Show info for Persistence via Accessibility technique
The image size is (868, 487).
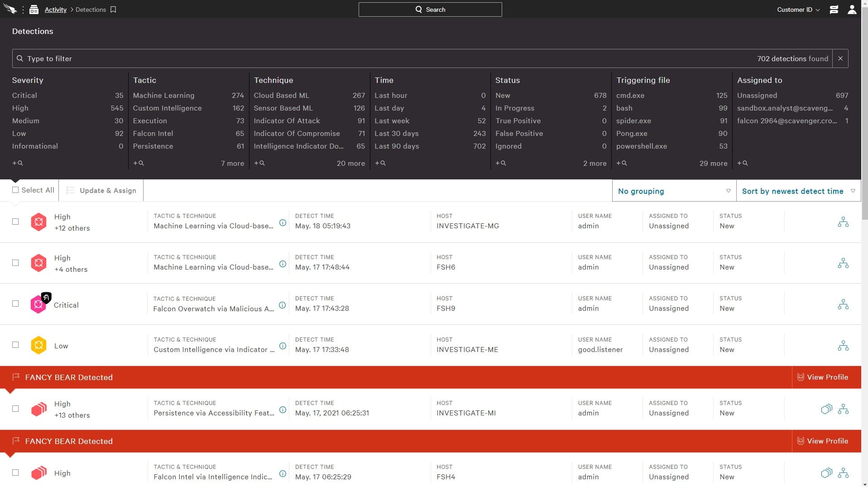pos(283,410)
